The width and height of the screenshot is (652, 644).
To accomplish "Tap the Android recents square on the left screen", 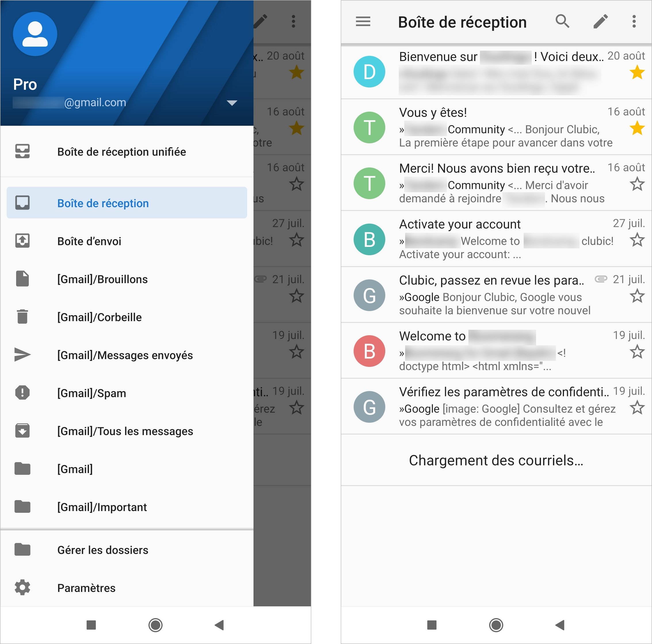I will tap(91, 625).
